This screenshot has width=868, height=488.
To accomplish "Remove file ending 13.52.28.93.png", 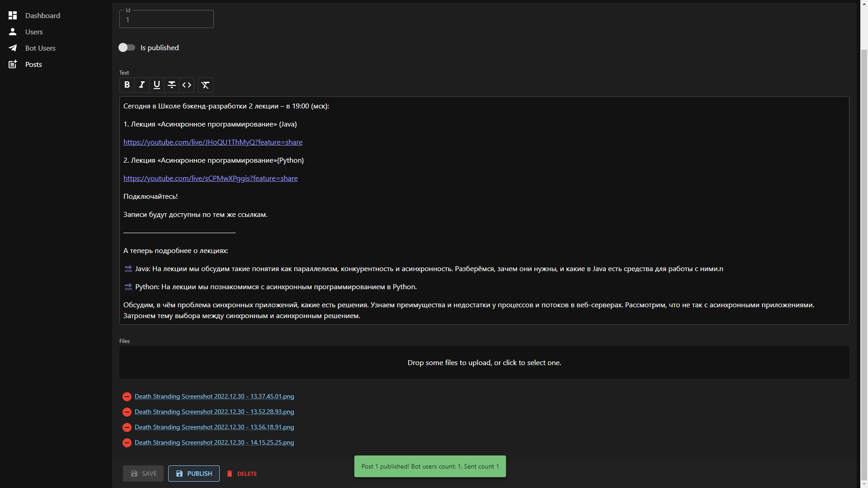I will click(127, 412).
